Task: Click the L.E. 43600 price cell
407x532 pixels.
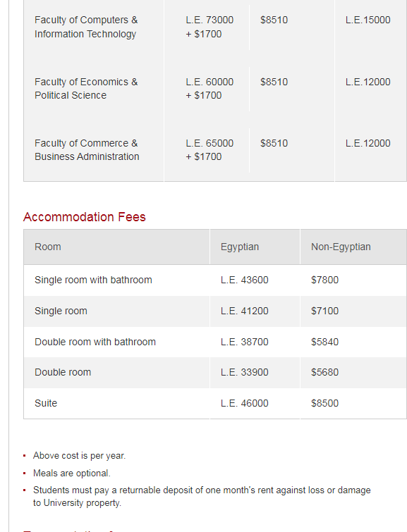Action: click(x=244, y=280)
